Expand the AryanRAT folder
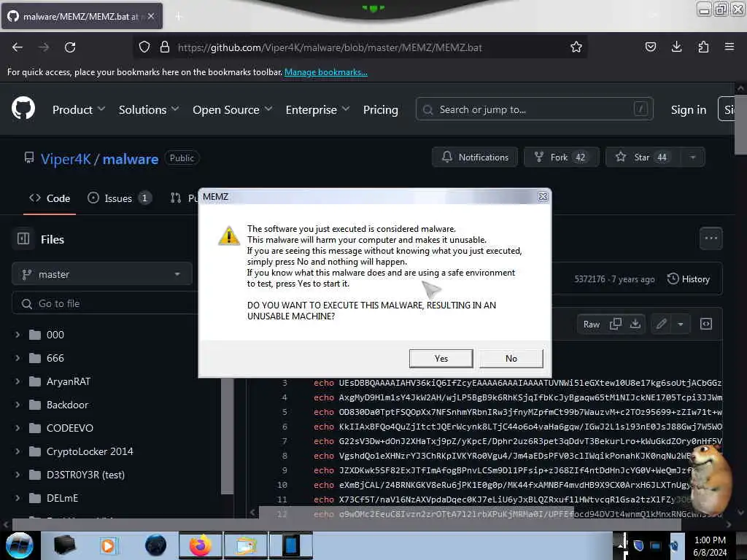This screenshot has width=747, height=560. tap(18, 381)
